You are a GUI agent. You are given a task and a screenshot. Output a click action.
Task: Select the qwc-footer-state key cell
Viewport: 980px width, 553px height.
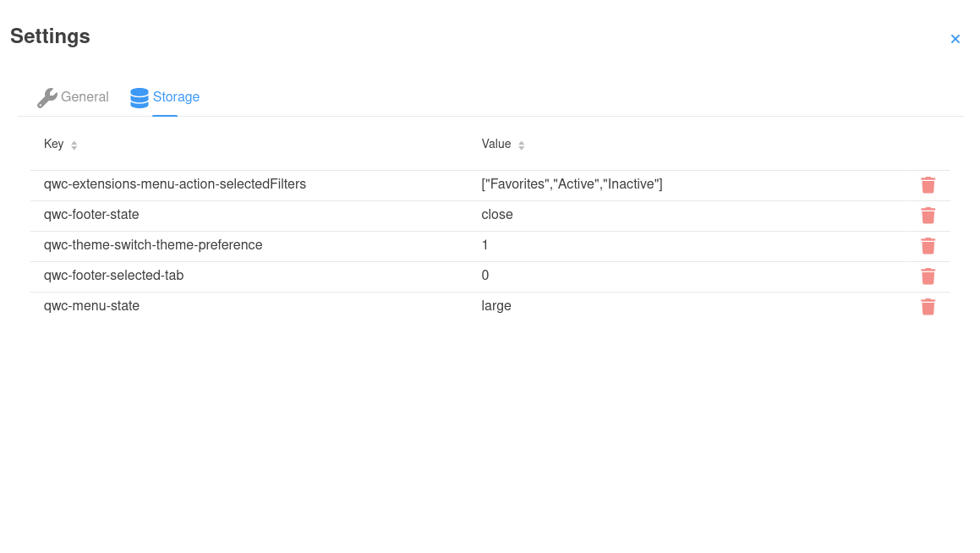[91, 215]
